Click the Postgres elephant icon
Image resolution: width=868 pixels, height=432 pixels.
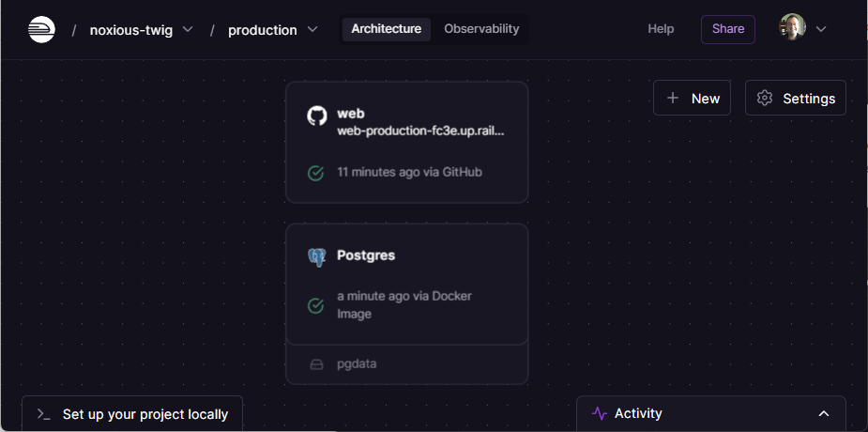click(317, 256)
